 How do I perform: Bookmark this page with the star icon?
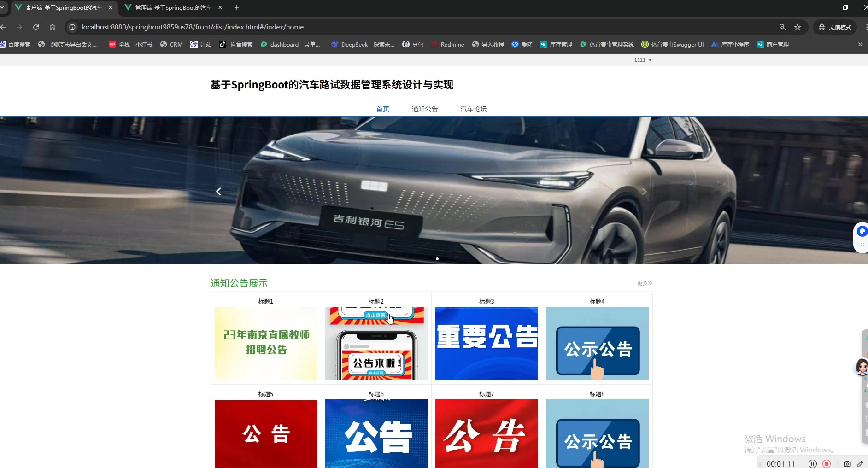pos(798,27)
